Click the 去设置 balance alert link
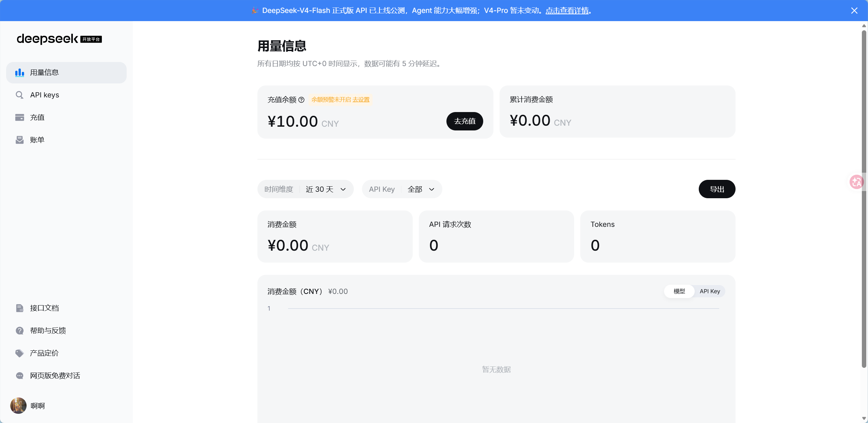 click(x=361, y=100)
